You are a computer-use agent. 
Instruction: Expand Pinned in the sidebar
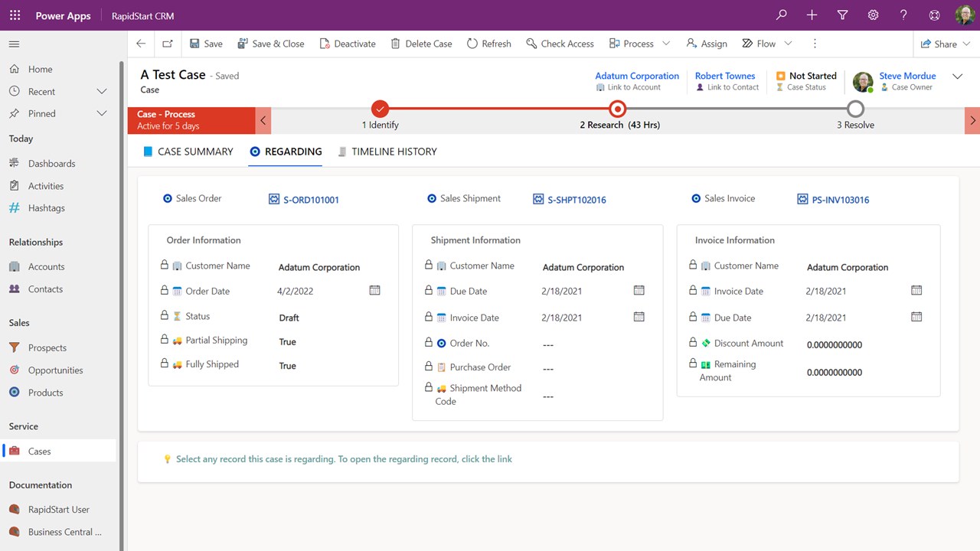(102, 113)
